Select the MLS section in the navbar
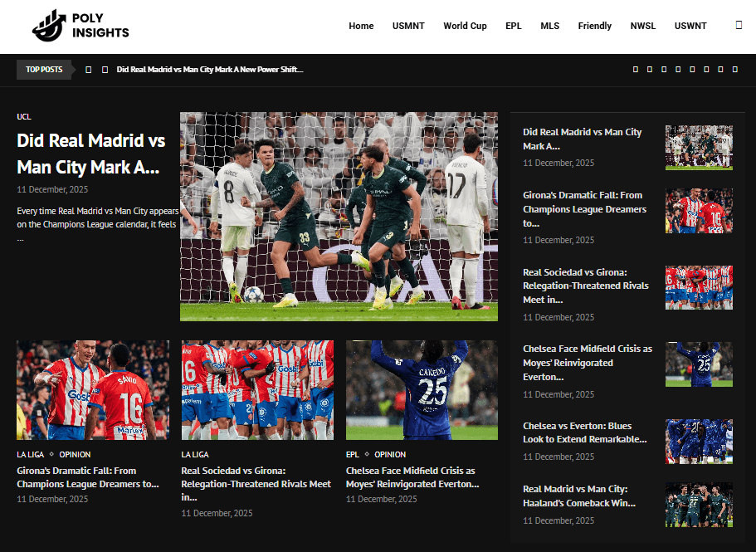The height and width of the screenshot is (552, 756). click(x=549, y=26)
